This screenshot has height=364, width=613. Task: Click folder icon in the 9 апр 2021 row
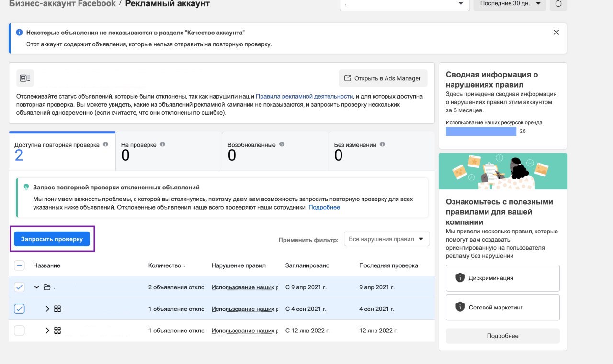47,287
